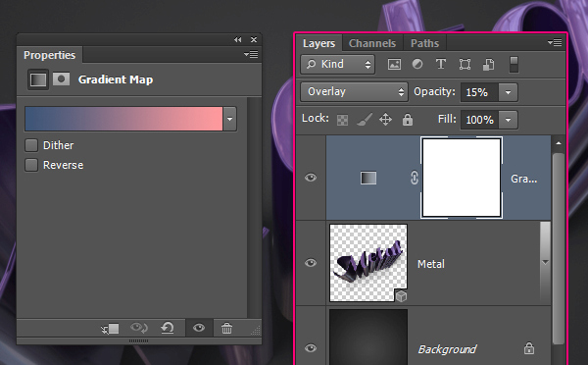Screen dimensions: 588x365
Task: Click the delete adjustment layer trash icon
Action: click(x=226, y=328)
